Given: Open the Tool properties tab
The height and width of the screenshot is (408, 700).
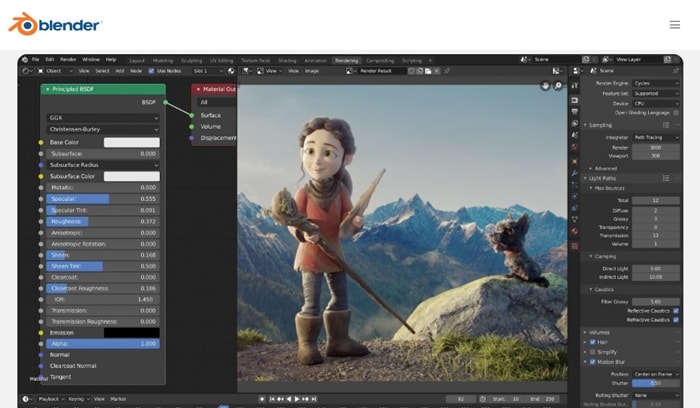Looking at the screenshot, I should click(575, 85).
